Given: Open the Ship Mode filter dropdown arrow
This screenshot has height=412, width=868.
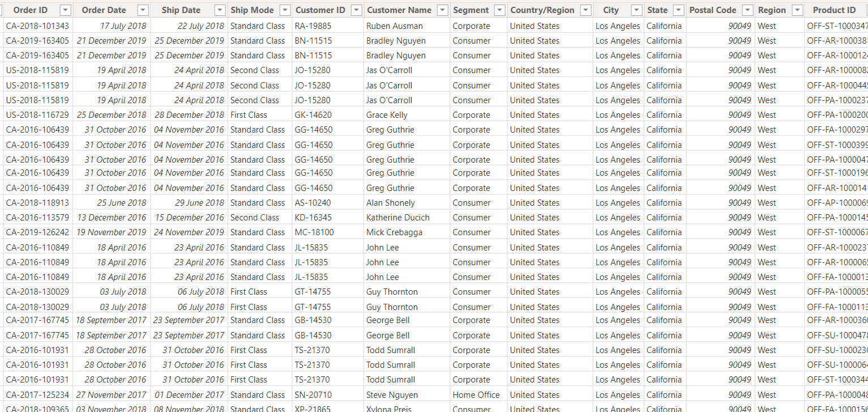Looking at the screenshot, I should (285, 10).
